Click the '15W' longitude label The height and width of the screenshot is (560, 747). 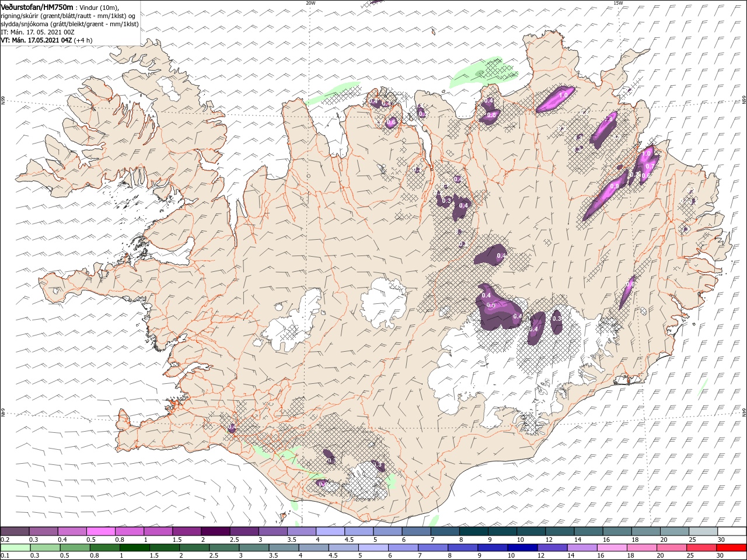tap(618, 3)
